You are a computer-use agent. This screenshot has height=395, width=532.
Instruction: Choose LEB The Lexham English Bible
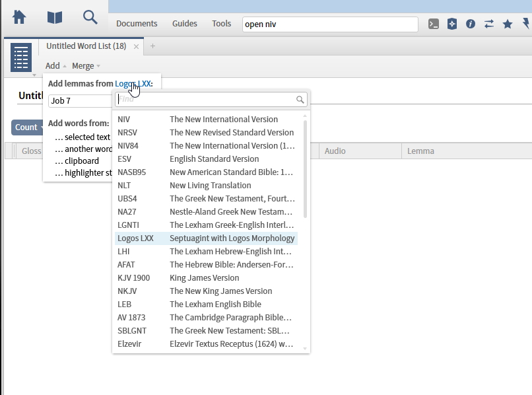point(207,305)
